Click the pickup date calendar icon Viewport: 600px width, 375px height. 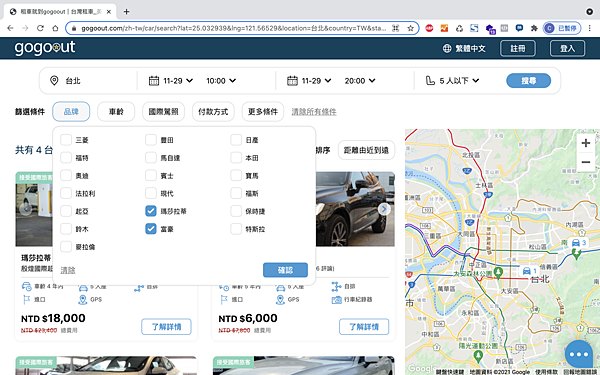[x=154, y=80]
